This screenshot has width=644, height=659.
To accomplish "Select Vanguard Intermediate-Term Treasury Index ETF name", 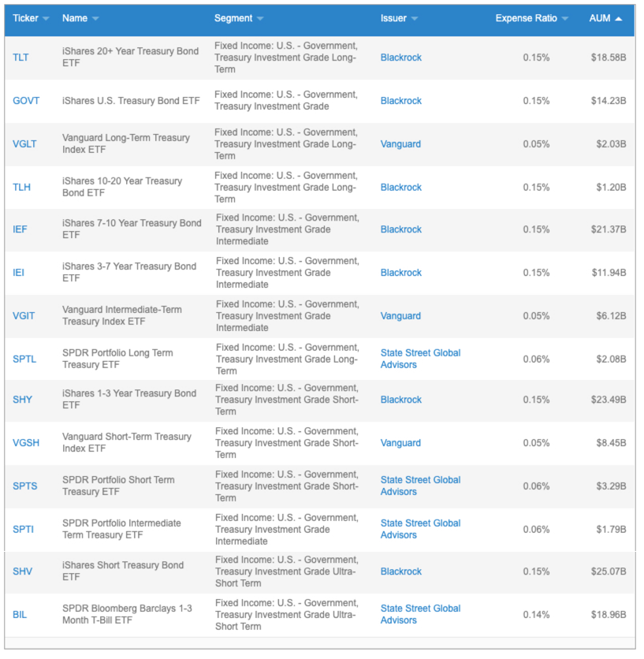I will (122, 315).
